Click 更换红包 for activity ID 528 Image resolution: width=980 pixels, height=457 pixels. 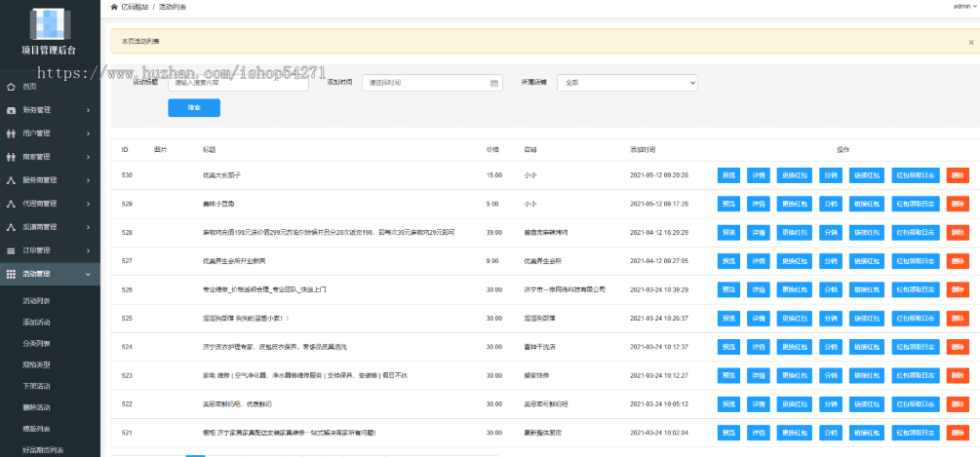pyautogui.click(x=795, y=232)
